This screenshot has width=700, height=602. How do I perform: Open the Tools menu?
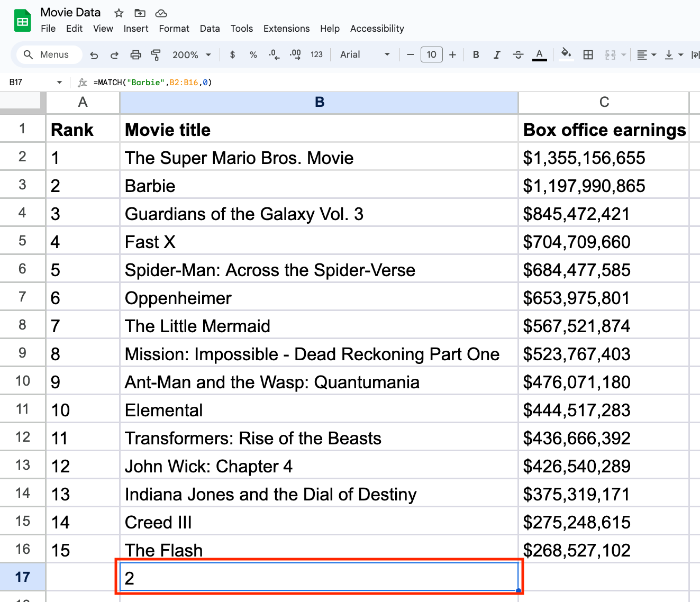(242, 29)
